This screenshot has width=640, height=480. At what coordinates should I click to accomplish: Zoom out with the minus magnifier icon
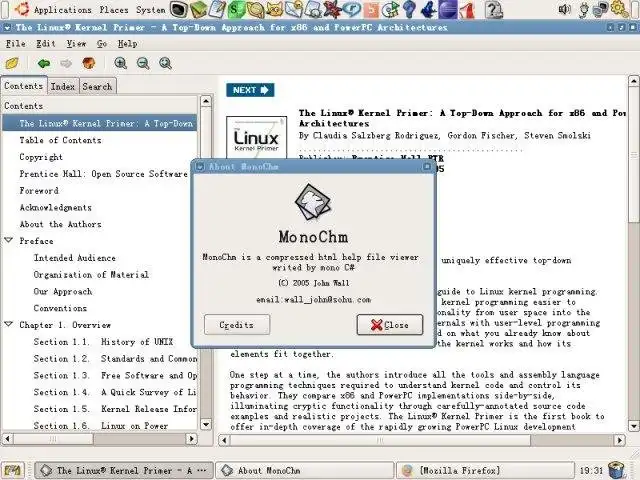coord(143,63)
